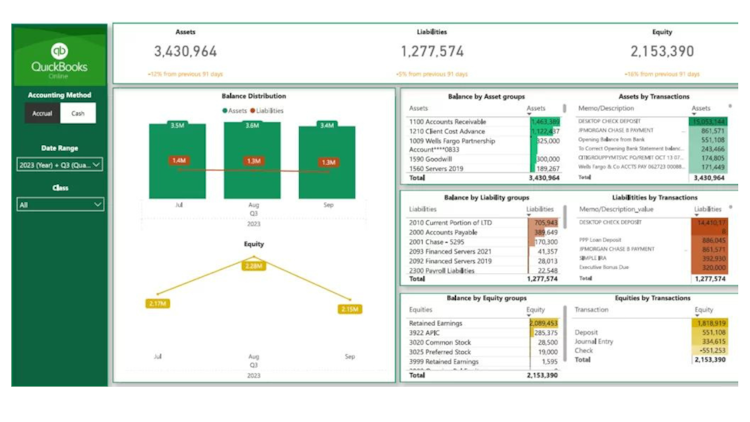Image resolution: width=750 pixels, height=422 pixels.
Task: Select 1590 Goodwill row
Action: [x=484, y=159]
